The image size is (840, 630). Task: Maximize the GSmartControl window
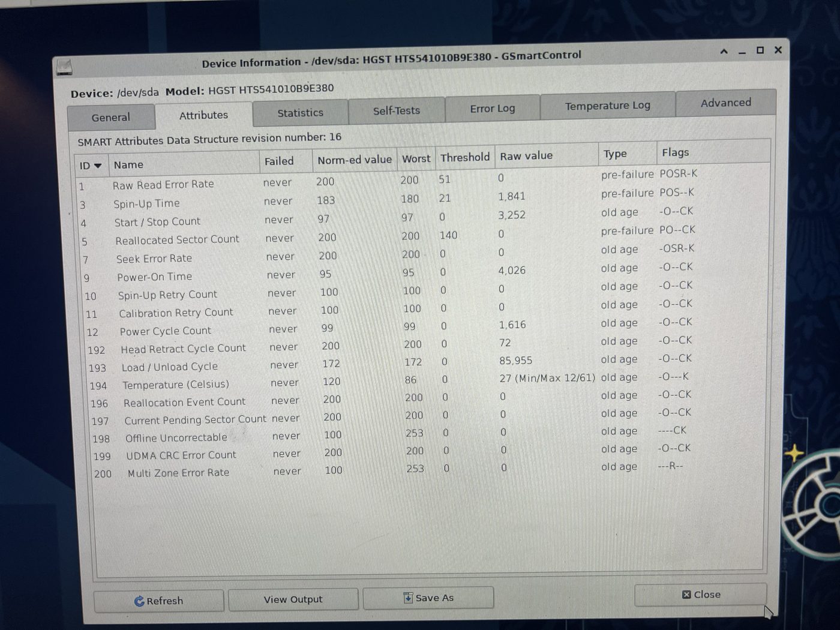click(760, 50)
